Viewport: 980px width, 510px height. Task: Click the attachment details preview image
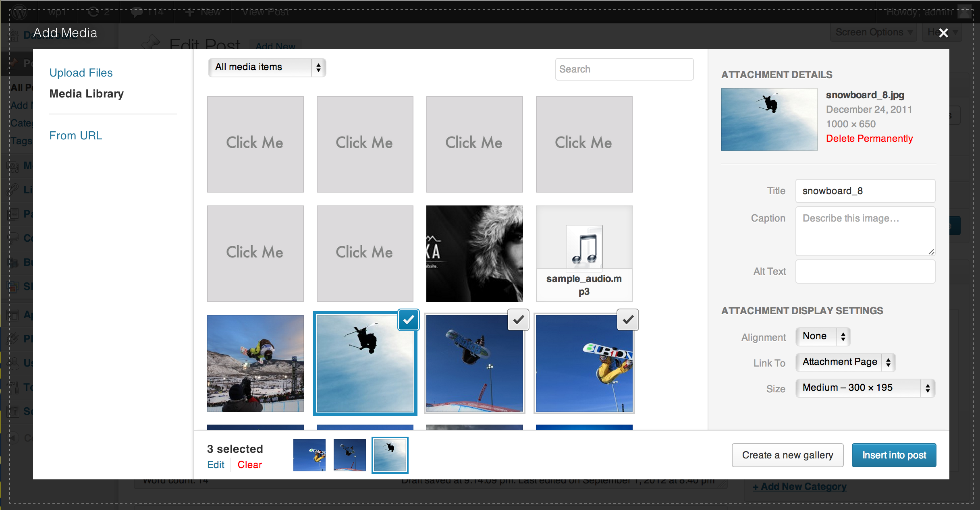point(769,119)
